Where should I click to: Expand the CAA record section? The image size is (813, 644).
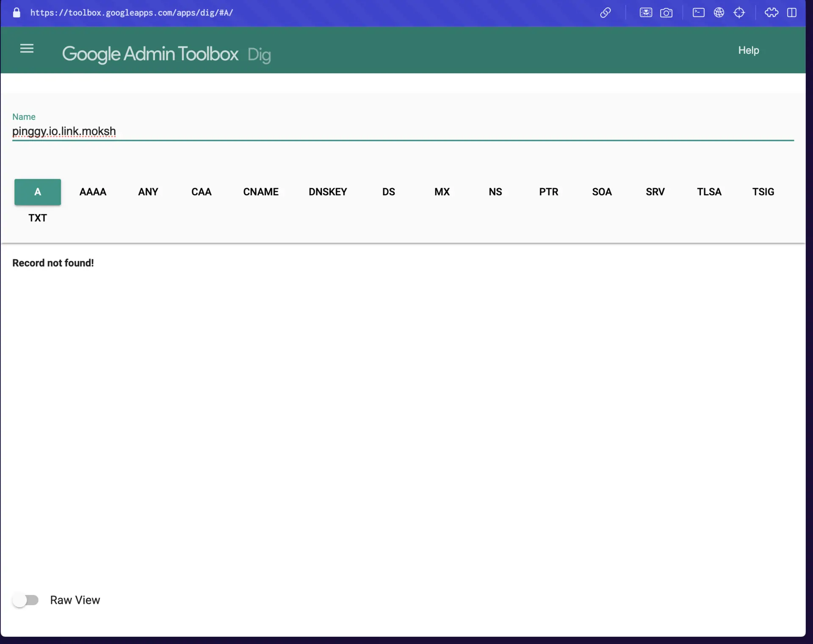point(201,191)
